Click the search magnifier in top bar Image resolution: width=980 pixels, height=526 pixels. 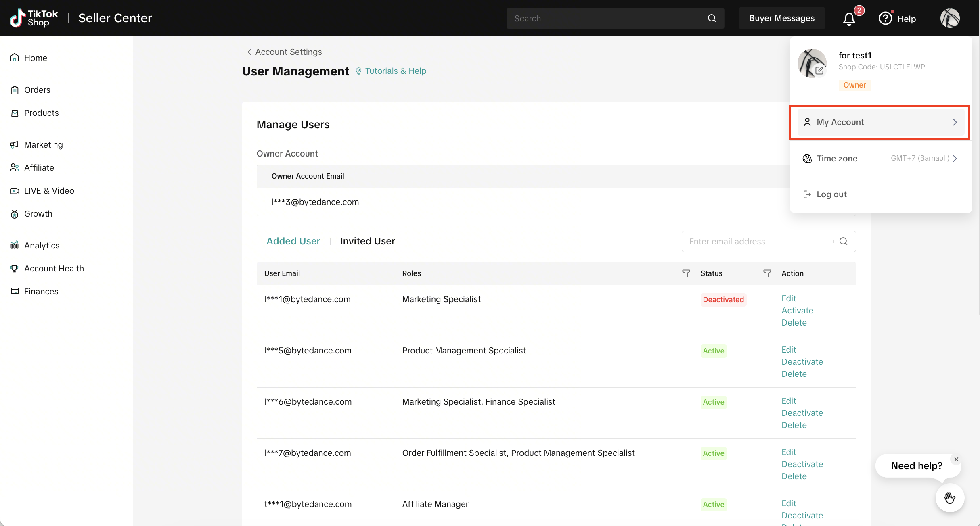pos(712,18)
